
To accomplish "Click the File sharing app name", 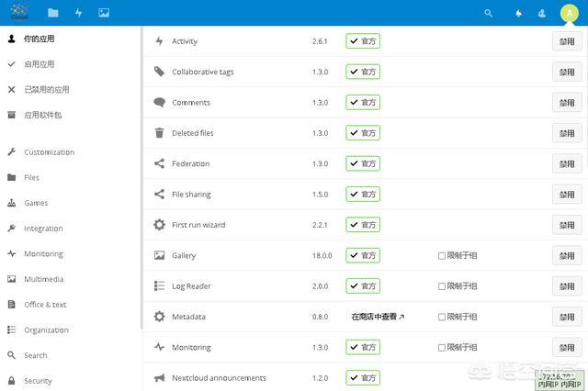I will point(191,195).
